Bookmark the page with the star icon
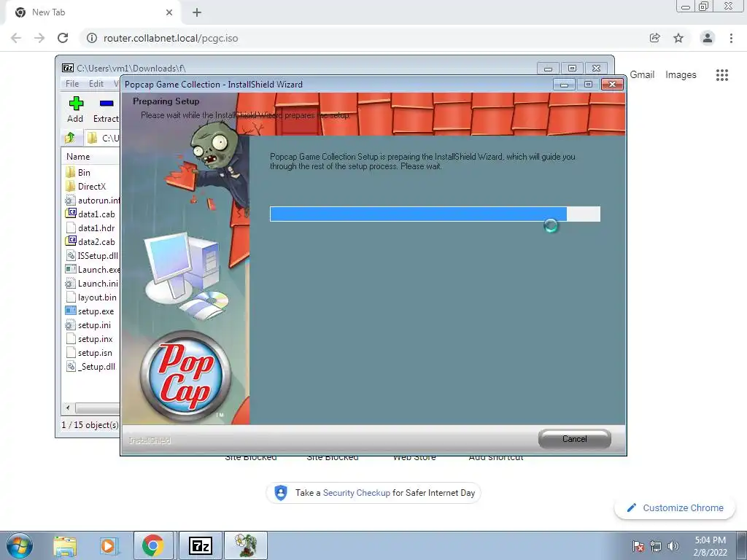 pos(678,38)
